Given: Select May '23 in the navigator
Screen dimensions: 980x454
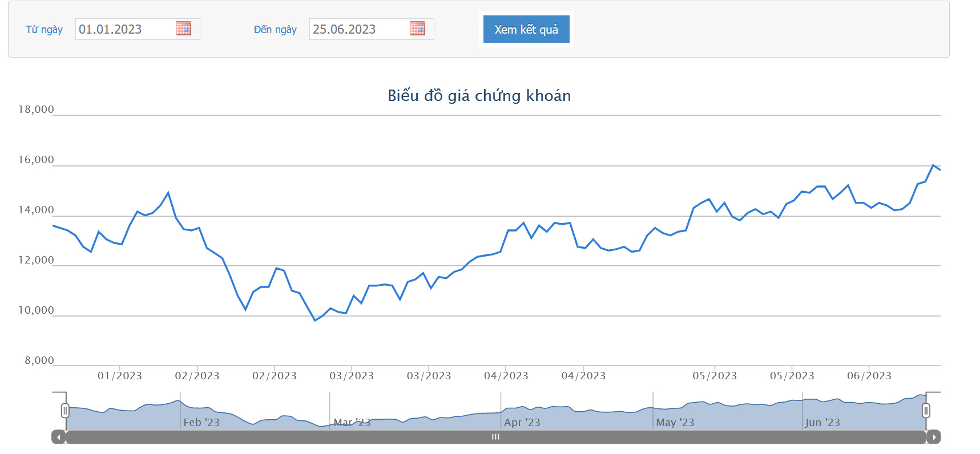Looking at the screenshot, I should (675, 423).
